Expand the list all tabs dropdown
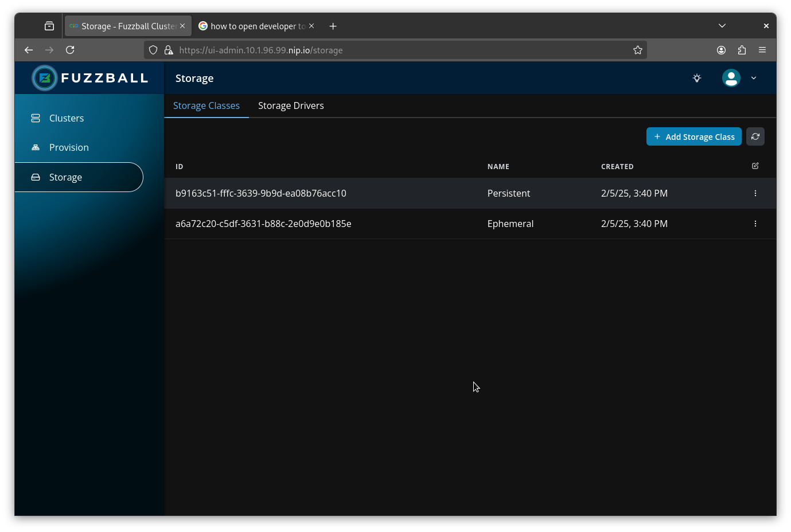Screen dimensions: 791x532 click(x=722, y=26)
